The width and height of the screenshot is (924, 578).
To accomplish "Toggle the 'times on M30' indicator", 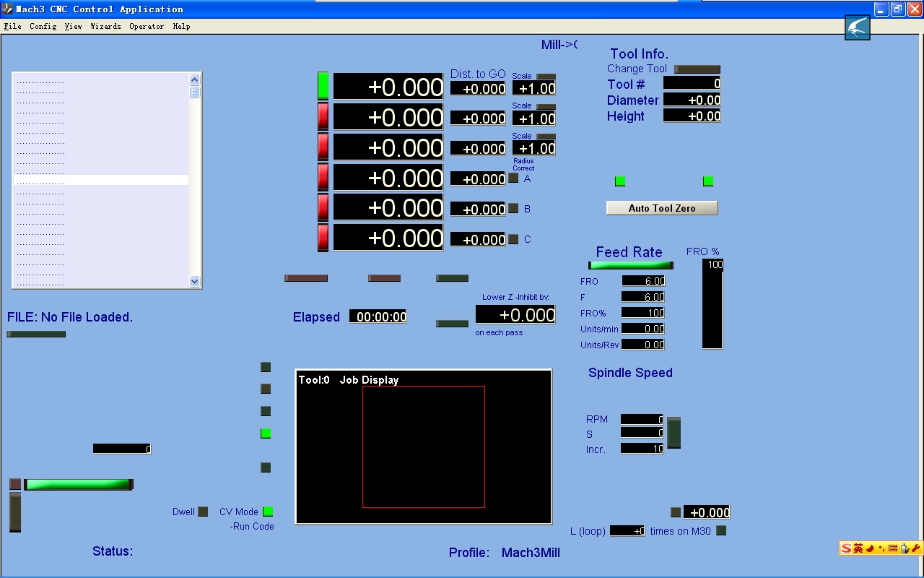I will (721, 531).
